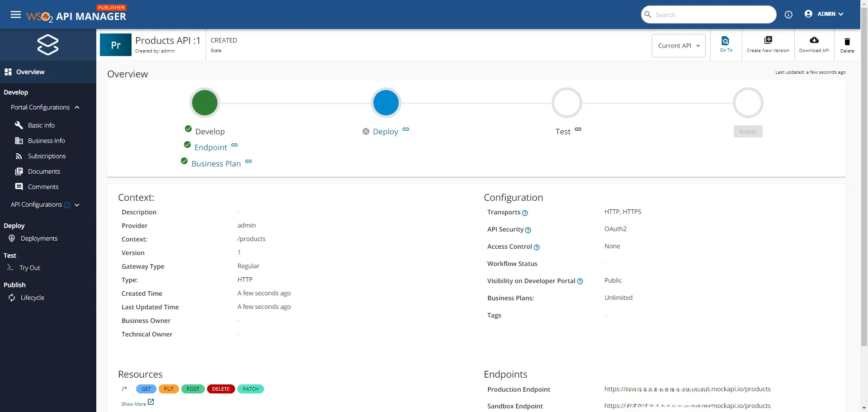Select the Overview menu item
The image size is (868, 412).
48,72
